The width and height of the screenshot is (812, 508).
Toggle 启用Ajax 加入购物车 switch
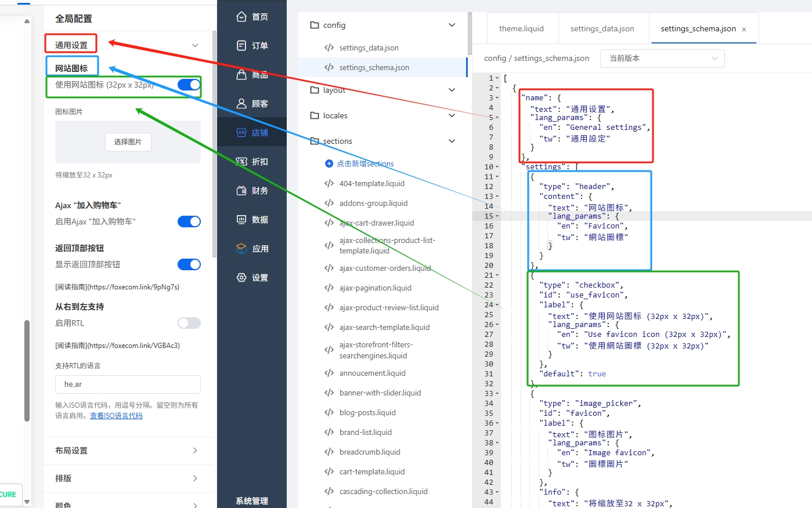click(189, 222)
